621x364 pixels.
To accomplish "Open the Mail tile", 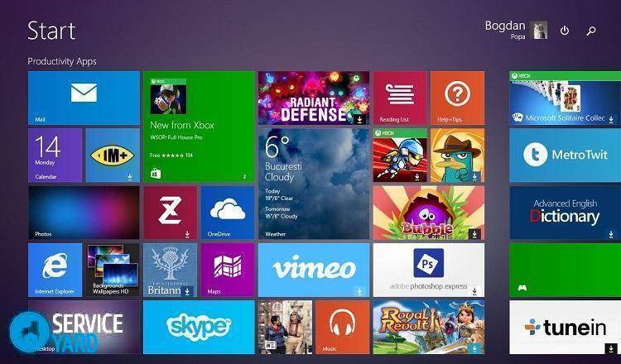I will point(84,98).
